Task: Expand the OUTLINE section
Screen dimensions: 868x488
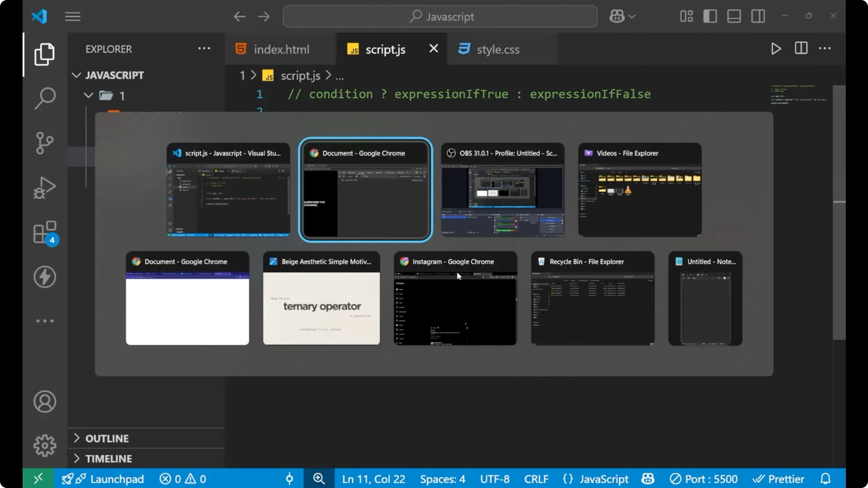Action: pyautogui.click(x=107, y=438)
